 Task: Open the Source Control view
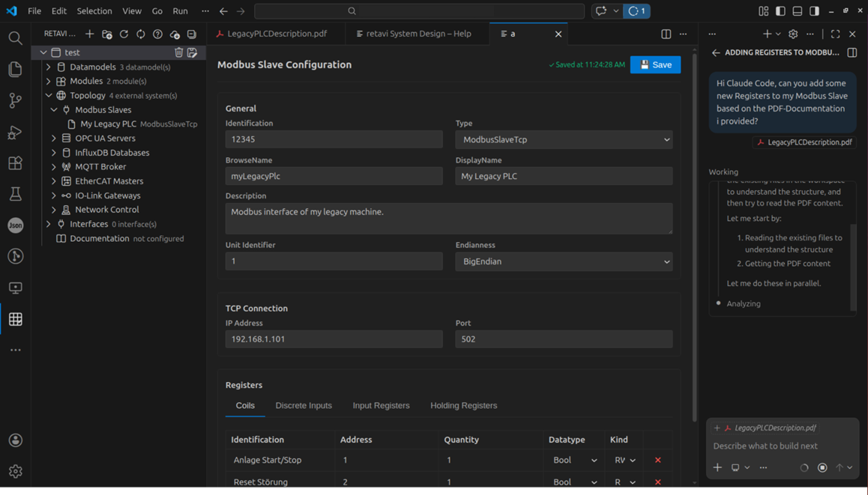(x=16, y=100)
